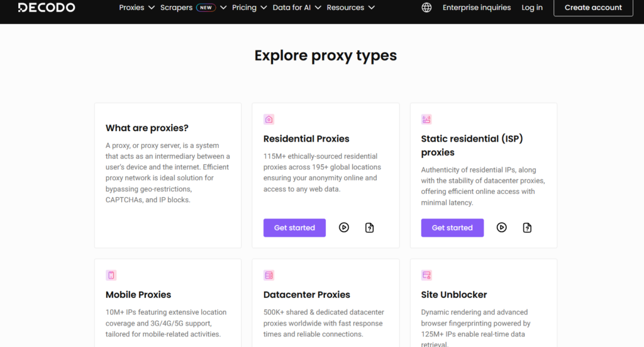Open the Data for AI menu

point(297,8)
